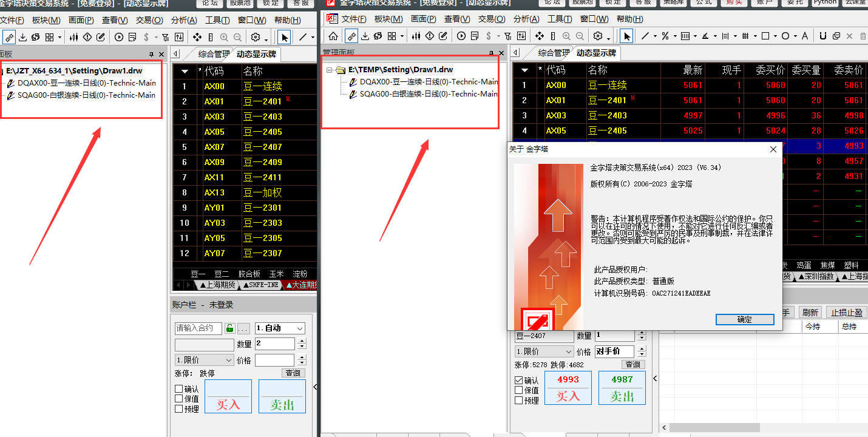868x437 pixels.
Task: Click the 4993 买入 button in right window
Action: (x=568, y=388)
